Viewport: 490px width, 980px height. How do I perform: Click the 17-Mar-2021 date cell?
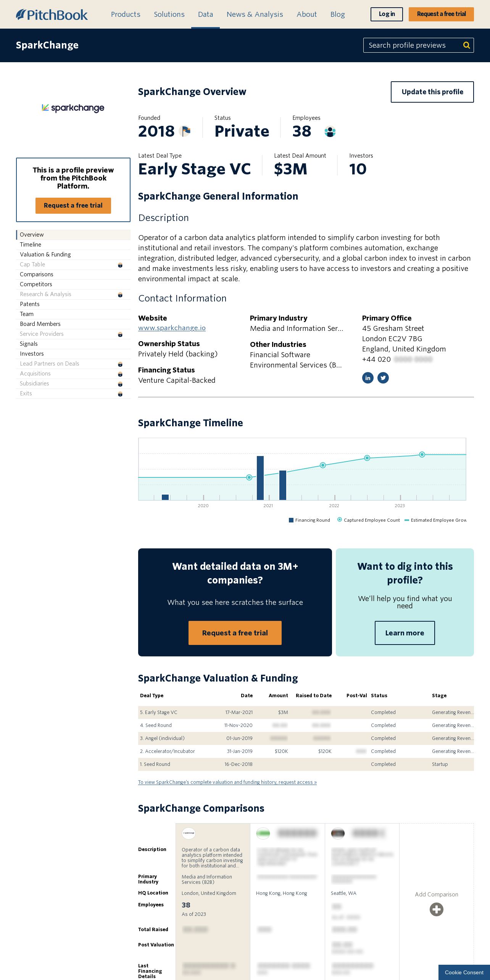[x=239, y=712]
